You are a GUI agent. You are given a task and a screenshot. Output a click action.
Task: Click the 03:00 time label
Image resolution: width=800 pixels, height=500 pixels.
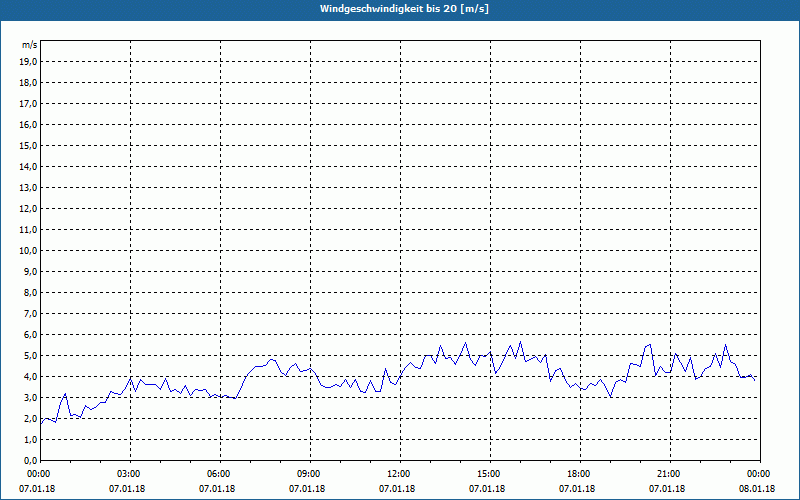click(x=130, y=474)
